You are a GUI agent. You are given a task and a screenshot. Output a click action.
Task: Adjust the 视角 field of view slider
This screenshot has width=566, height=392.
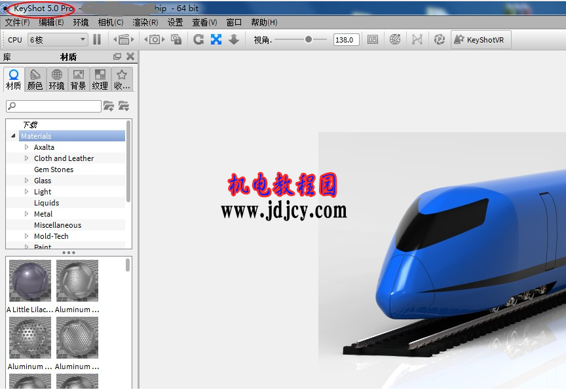coord(308,40)
